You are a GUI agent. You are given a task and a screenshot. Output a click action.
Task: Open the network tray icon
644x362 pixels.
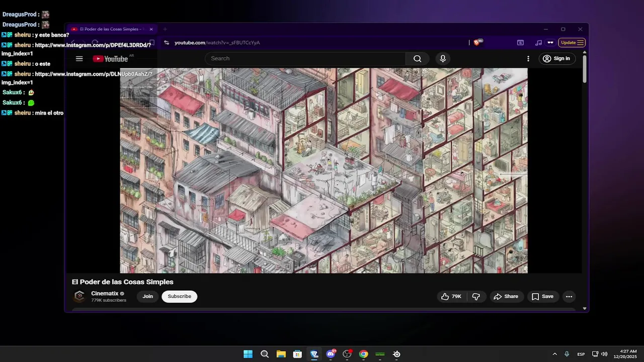pos(595,354)
